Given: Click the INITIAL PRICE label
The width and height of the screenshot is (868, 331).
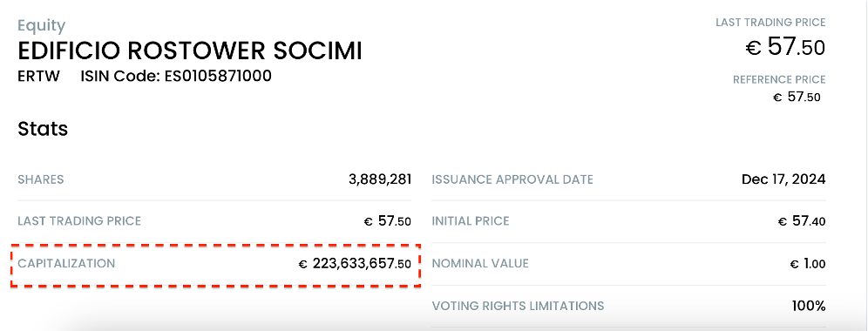Looking at the screenshot, I should point(471,221).
